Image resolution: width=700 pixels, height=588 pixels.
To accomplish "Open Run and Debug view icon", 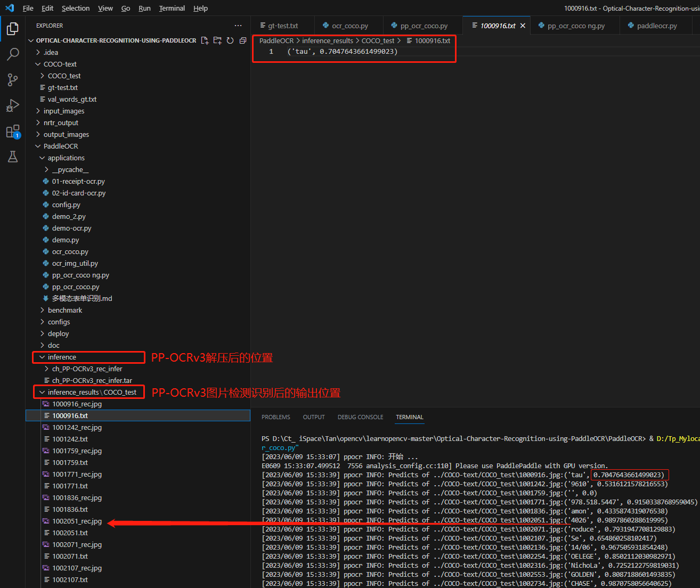I will (13, 105).
